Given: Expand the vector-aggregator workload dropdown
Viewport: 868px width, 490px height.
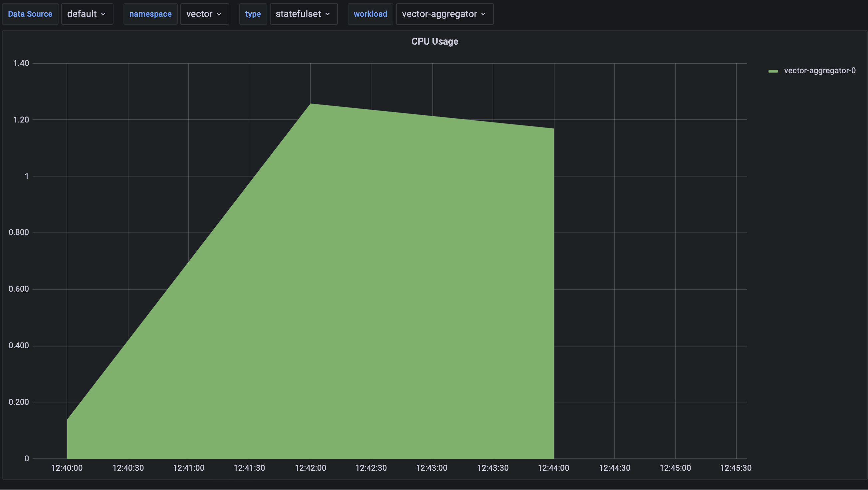Looking at the screenshot, I should [444, 14].
